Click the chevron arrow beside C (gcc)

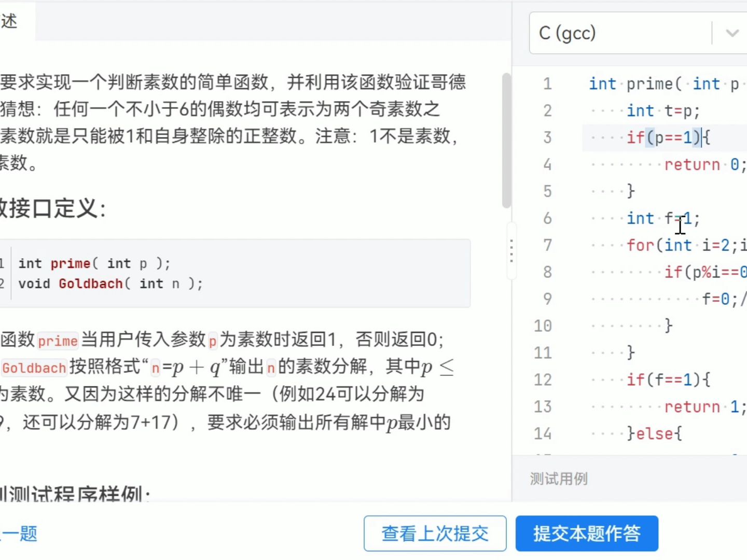click(732, 33)
